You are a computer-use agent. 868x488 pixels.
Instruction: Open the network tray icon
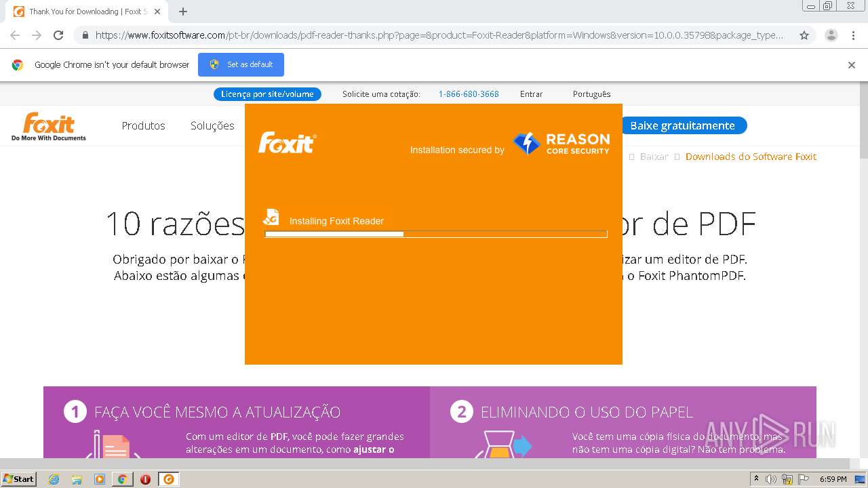[787, 479]
